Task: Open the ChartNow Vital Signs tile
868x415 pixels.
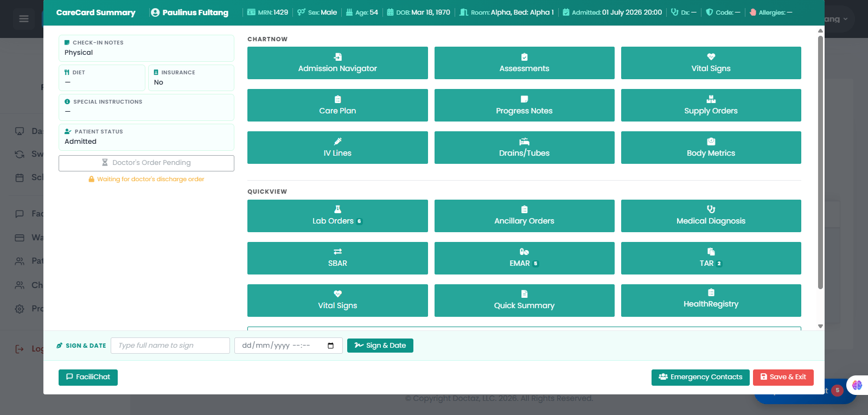Action: point(711,63)
